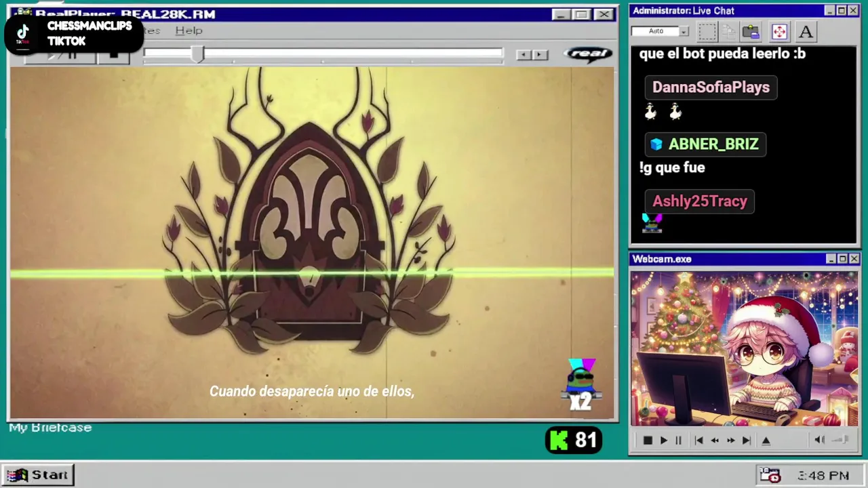
Task: Skip to previous track in Webcam.exe
Action: click(698, 441)
